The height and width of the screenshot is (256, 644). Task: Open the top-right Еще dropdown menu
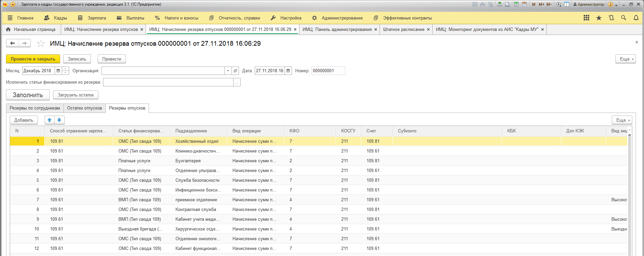point(626,59)
